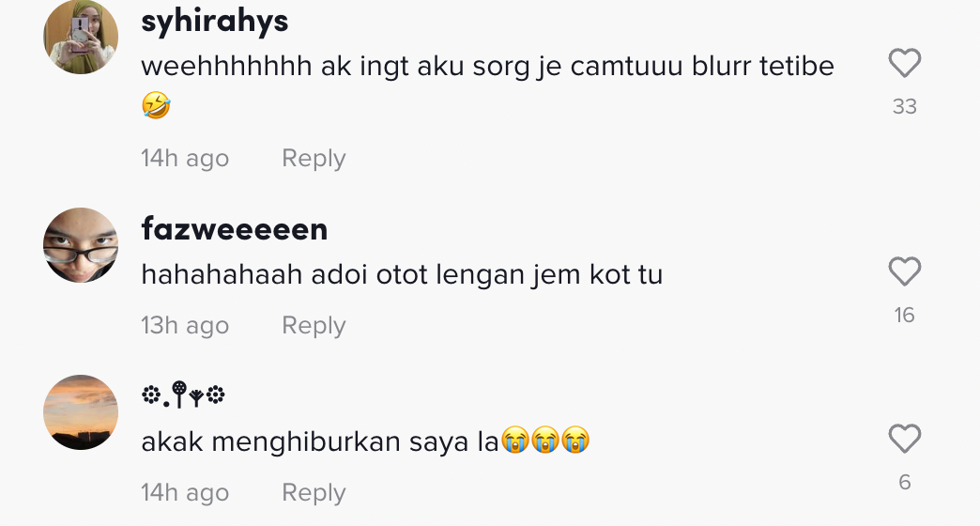Reply to syhirahys's comment

pyautogui.click(x=314, y=158)
